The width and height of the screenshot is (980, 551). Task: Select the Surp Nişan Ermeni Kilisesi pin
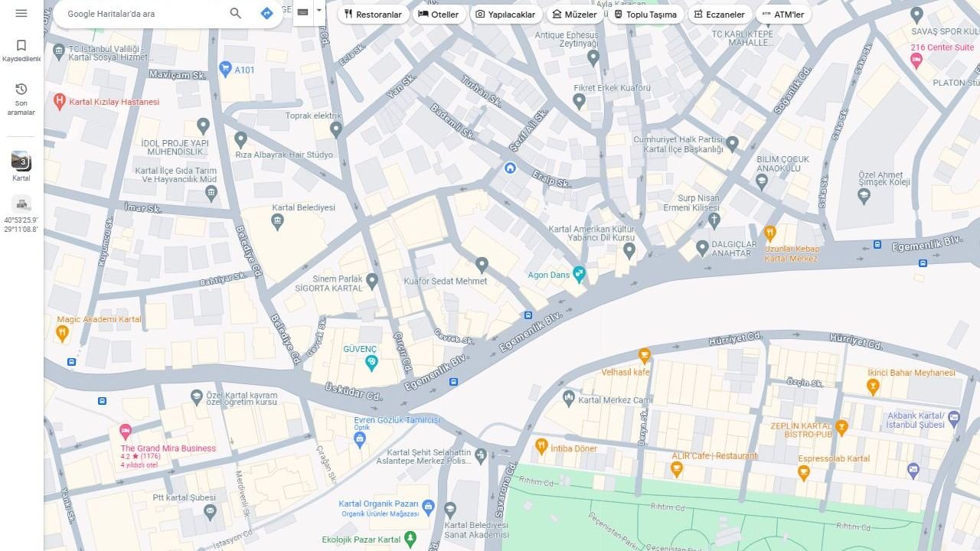714,220
